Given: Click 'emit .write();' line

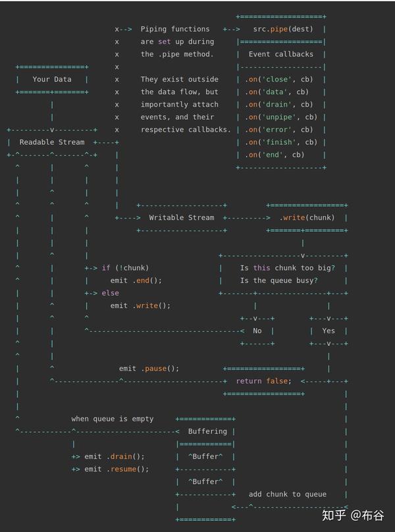Looking at the screenshot, I should 140,306.
